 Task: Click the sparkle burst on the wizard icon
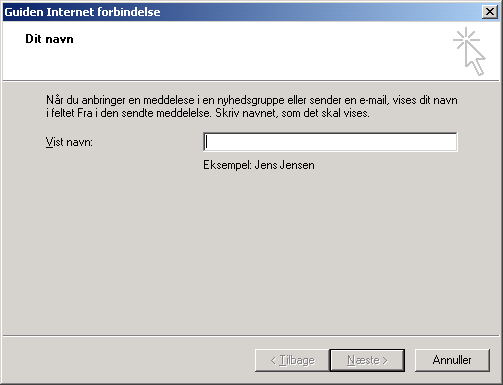click(x=466, y=39)
